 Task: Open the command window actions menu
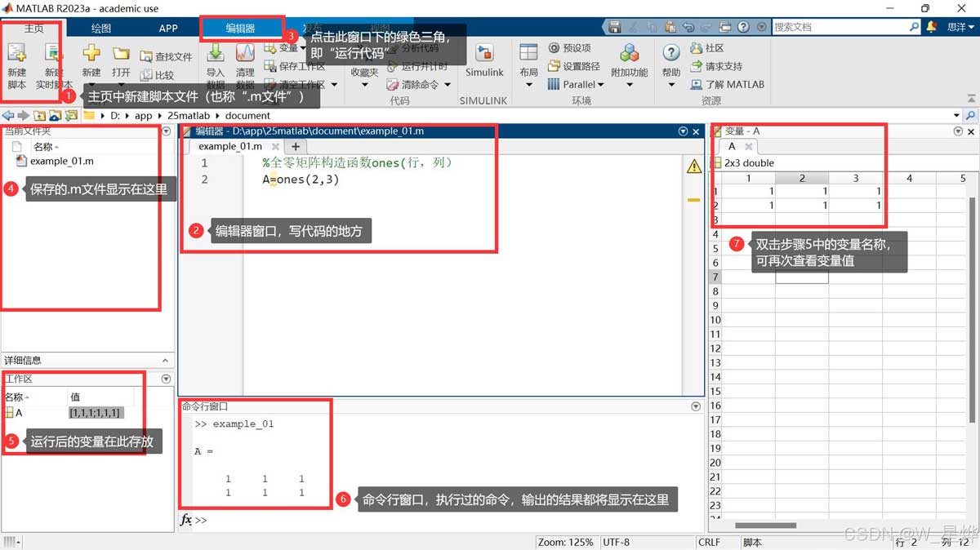click(x=696, y=406)
